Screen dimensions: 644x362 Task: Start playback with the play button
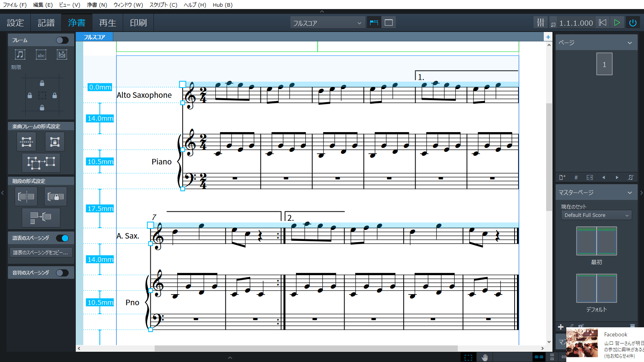[x=617, y=22]
